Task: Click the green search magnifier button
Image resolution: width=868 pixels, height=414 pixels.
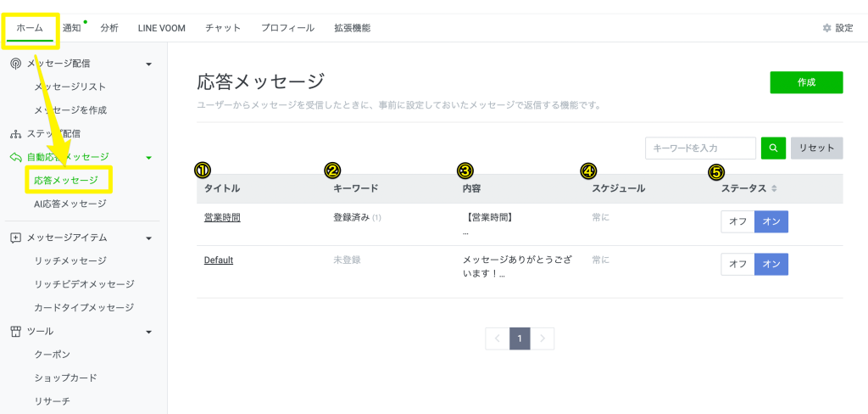Action: coord(773,148)
